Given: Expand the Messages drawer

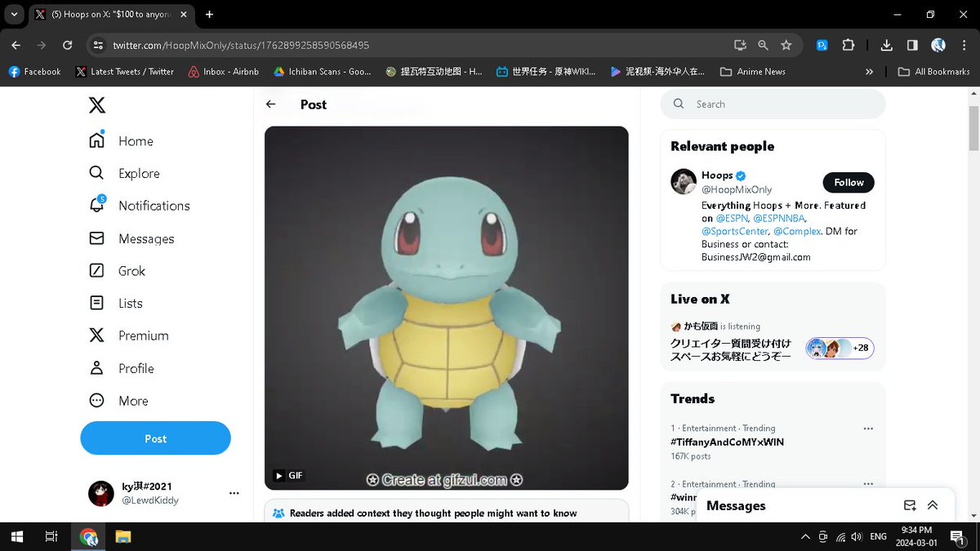Looking at the screenshot, I should pos(933,506).
